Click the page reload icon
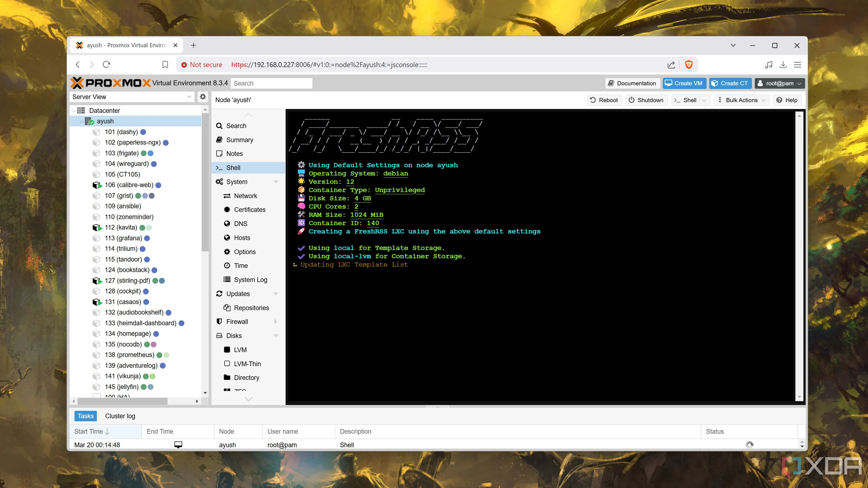Screen dimensions: 868x488 (x=106, y=65)
